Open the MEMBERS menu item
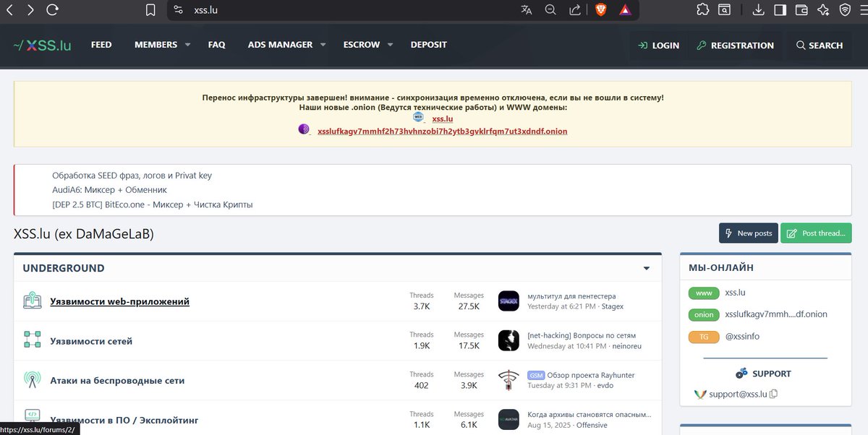The height and width of the screenshot is (435, 868). (156, 45)
